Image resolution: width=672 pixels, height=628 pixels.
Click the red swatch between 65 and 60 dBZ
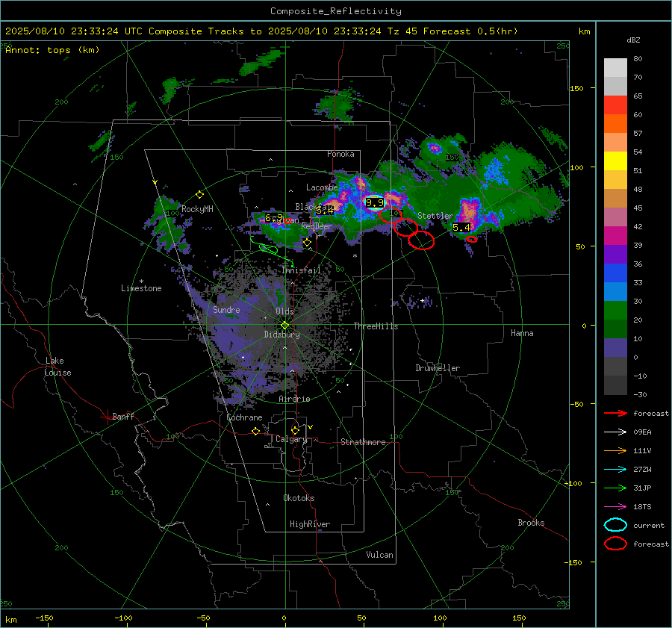(615, 105)
